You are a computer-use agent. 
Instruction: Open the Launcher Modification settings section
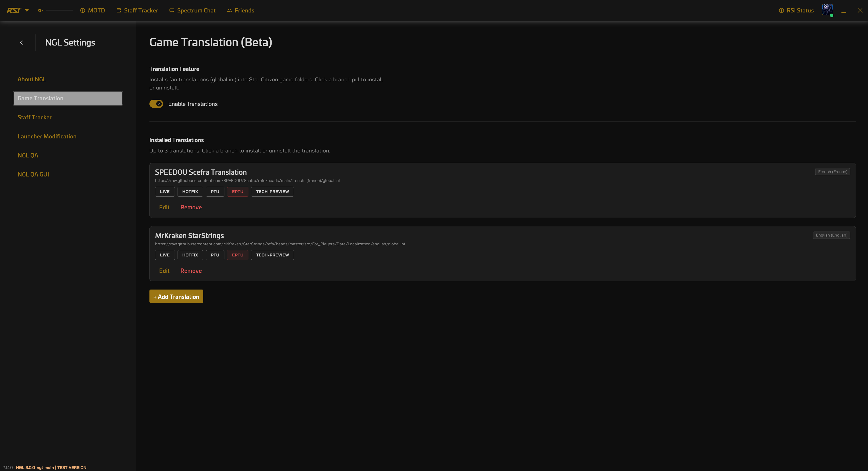47,136
